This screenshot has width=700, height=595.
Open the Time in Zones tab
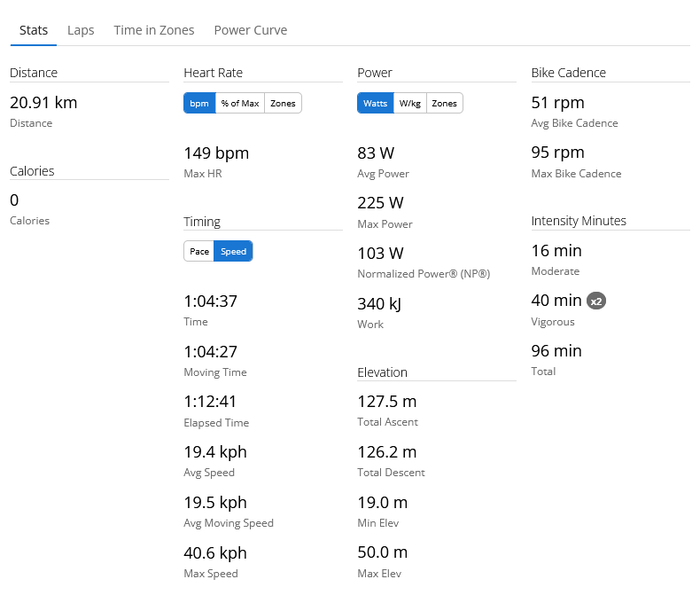coord(154,30)
